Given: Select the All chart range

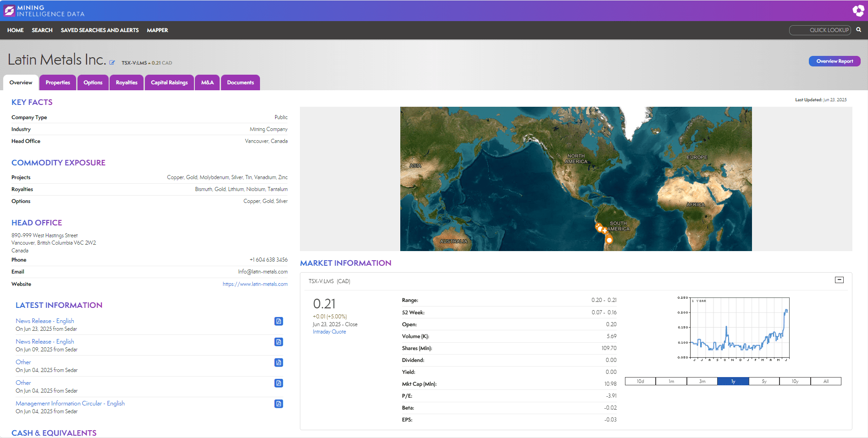Looking at the screenshot, I should click(826, 381).
